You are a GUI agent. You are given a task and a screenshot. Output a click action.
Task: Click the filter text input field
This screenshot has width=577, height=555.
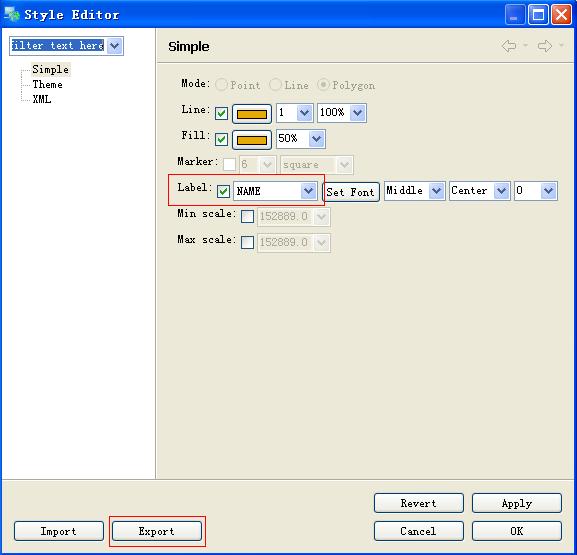(58, 46)
